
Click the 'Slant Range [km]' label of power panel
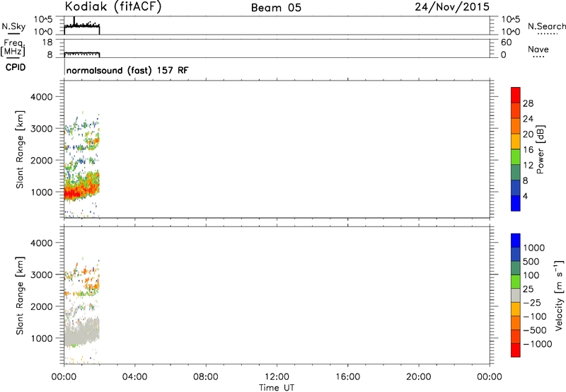click(x=20, y=149)
